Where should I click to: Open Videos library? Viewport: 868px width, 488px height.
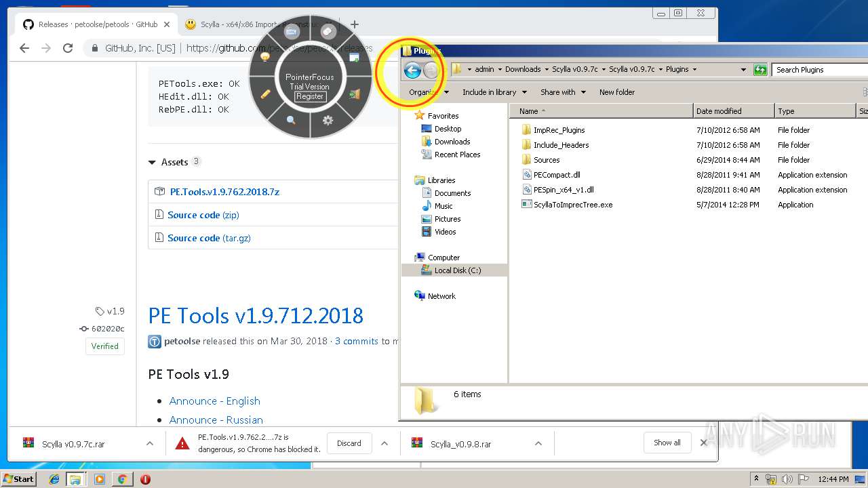click(x=445, y=232)
